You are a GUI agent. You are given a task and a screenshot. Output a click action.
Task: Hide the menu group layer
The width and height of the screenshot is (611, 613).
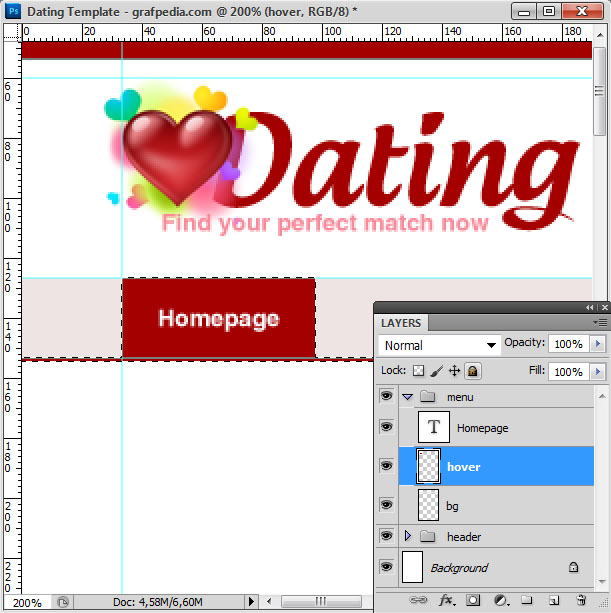386,396
